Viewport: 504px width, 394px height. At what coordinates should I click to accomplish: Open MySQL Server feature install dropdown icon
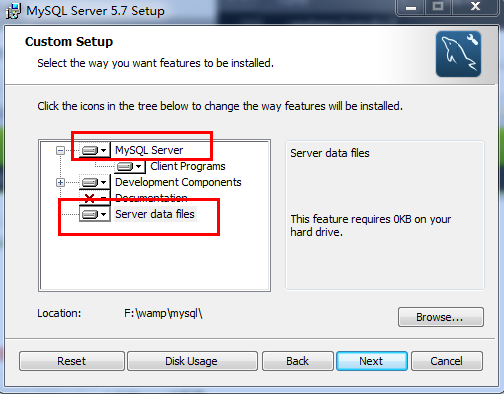point(95,150)
